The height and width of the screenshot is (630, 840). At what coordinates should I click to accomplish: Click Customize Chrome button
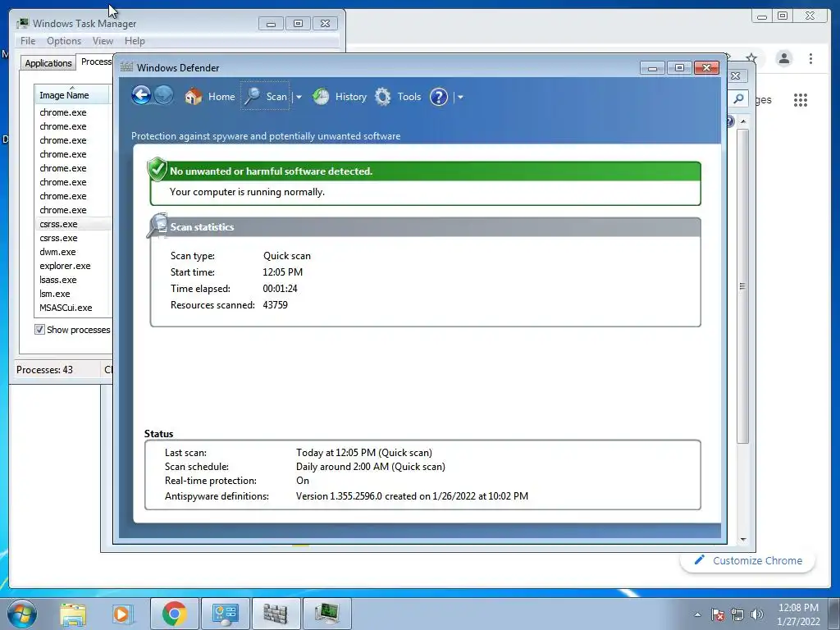tap(748, 560)
